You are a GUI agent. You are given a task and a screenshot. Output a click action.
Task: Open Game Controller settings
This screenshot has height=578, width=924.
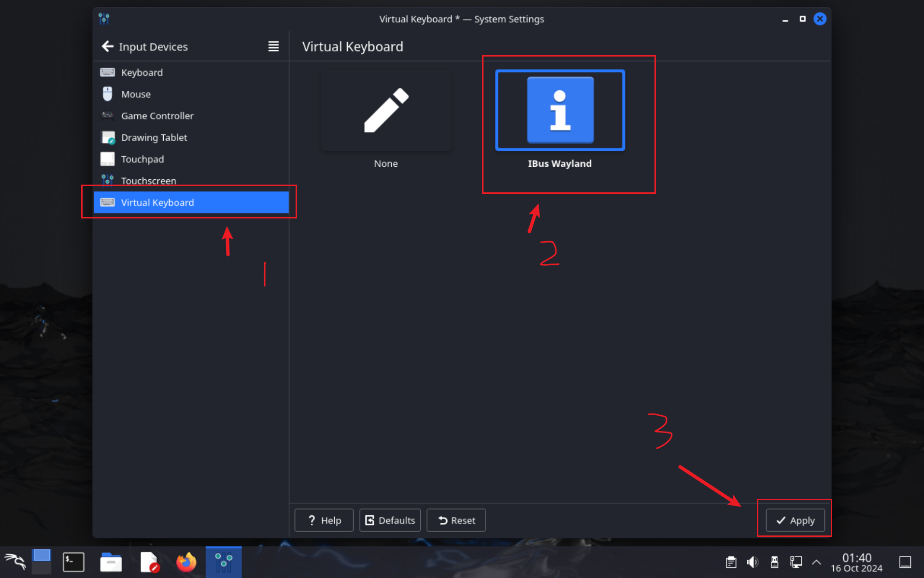tap(191, 116)
